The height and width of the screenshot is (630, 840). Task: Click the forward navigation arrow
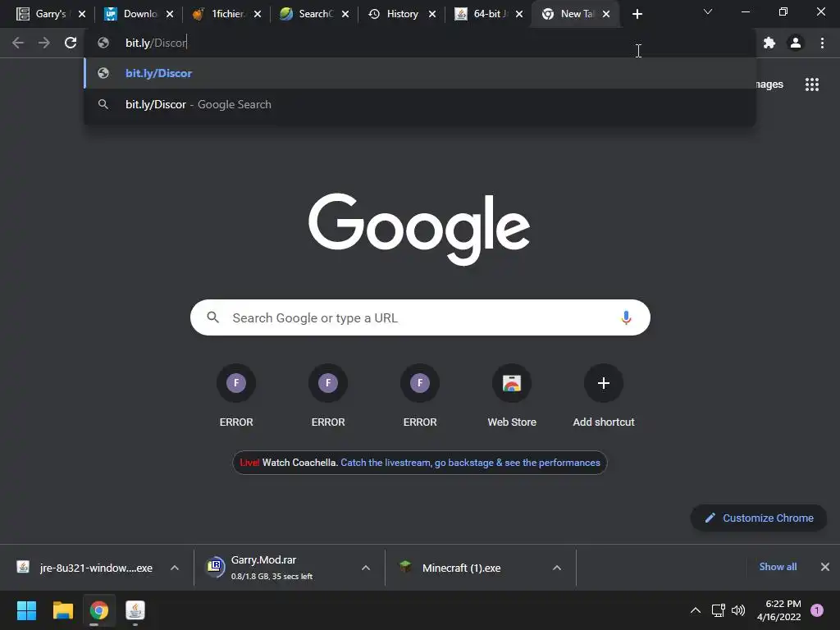tap(44, 43)
